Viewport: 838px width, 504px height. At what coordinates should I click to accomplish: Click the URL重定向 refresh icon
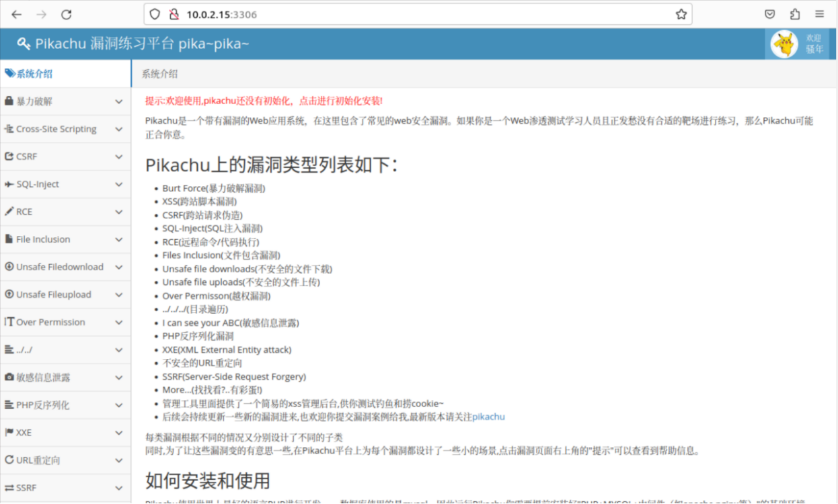pos(9,460)
